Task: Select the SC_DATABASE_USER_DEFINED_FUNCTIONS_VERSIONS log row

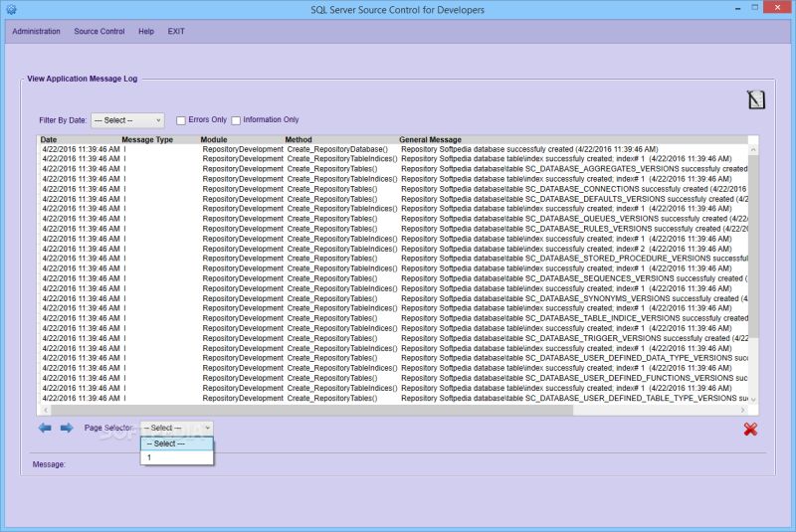Action: pyautogui.click(x=394, y=378)
